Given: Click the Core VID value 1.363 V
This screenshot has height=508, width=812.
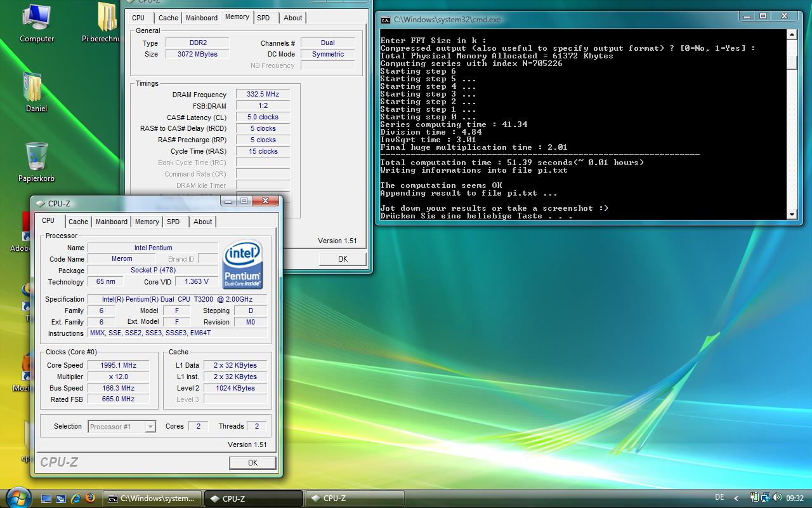Looking at the screenshot, I should [197, 282].
